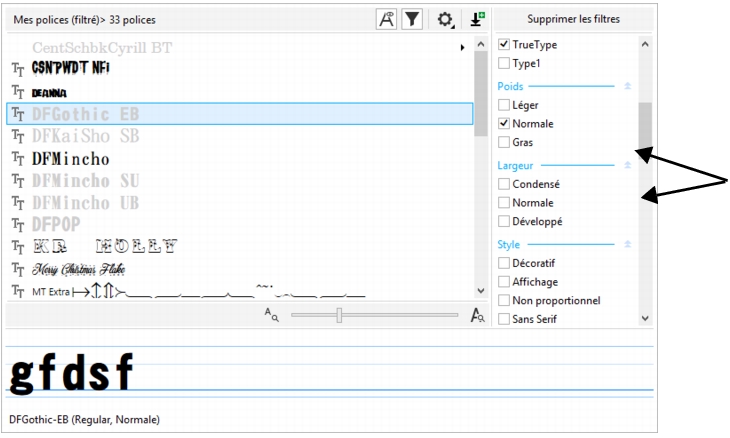Viewport: 730px width, 438px height.
Task: Toggle the funnel filter icon
Action: 411,19
